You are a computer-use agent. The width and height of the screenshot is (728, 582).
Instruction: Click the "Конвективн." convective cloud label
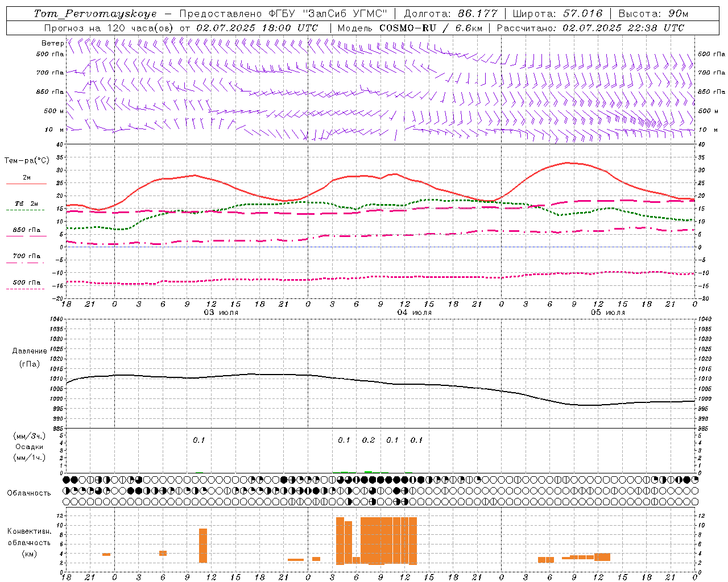pos(30,531)
